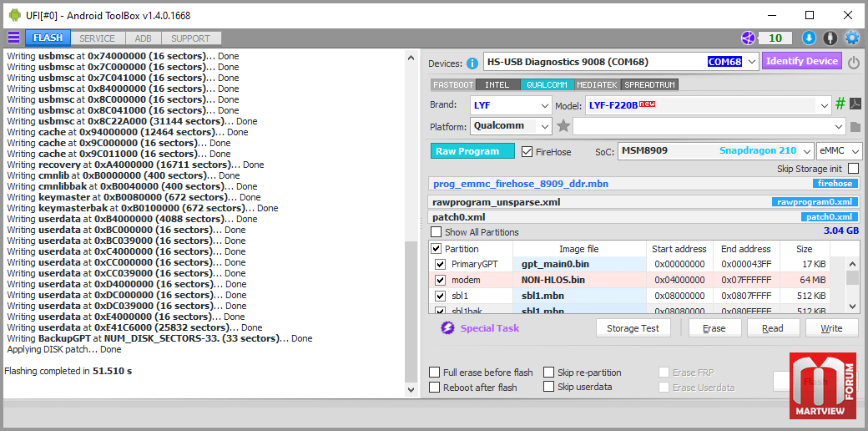This screenshot has width=868, height=431.
Task: Click the Image file column header
Action: (x=579, y=249)
